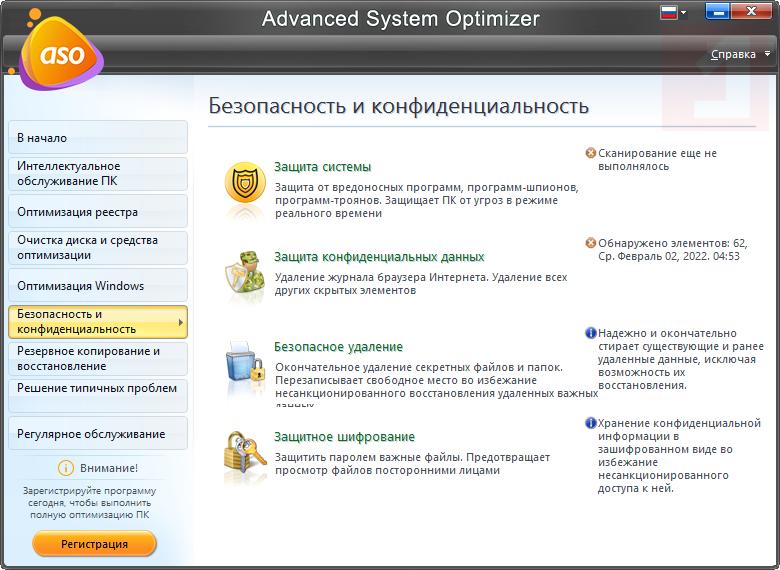Click the 'Внимание!' label
780x570 pixels.
pyautogui.click(x=109, y=468)
